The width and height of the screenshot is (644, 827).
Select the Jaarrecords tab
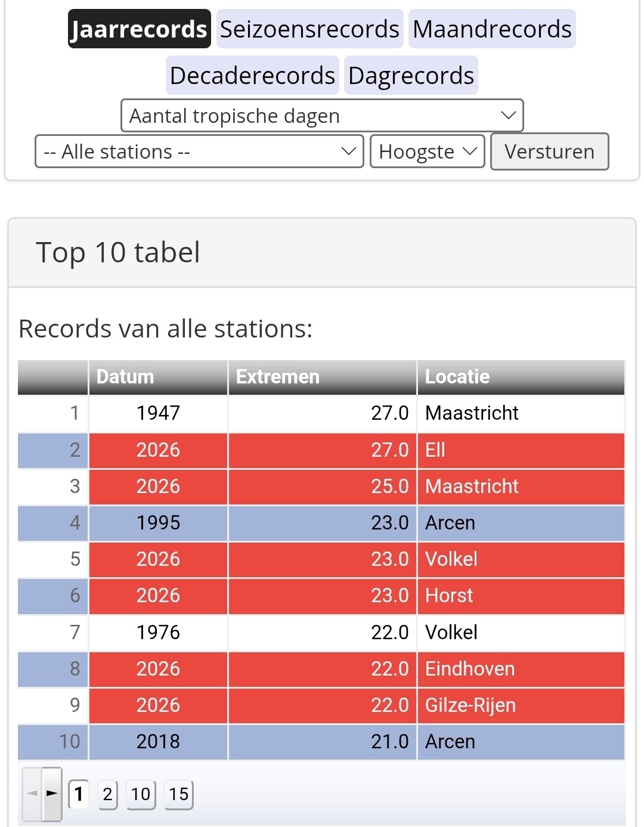[x=139, y=29]
